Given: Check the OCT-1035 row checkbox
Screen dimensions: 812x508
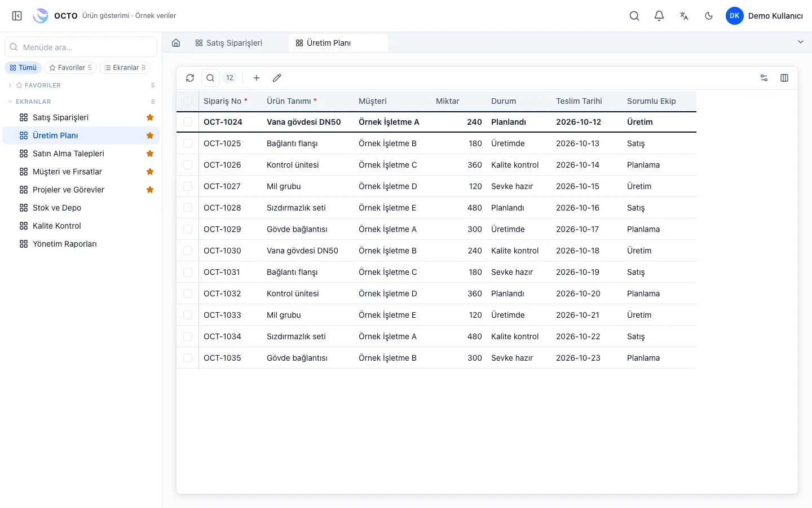Looking at the screenshot, I should click(188, 358).
